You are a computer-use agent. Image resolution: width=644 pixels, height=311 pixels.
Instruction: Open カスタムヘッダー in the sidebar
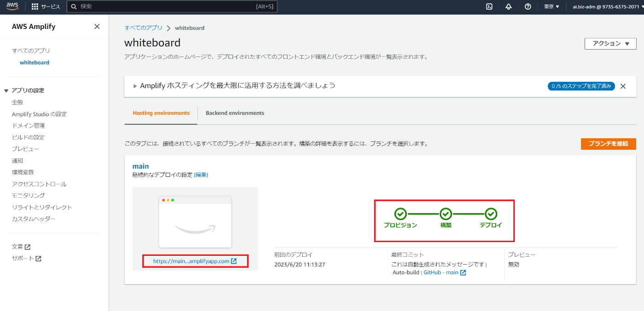[x=34, y=219]
